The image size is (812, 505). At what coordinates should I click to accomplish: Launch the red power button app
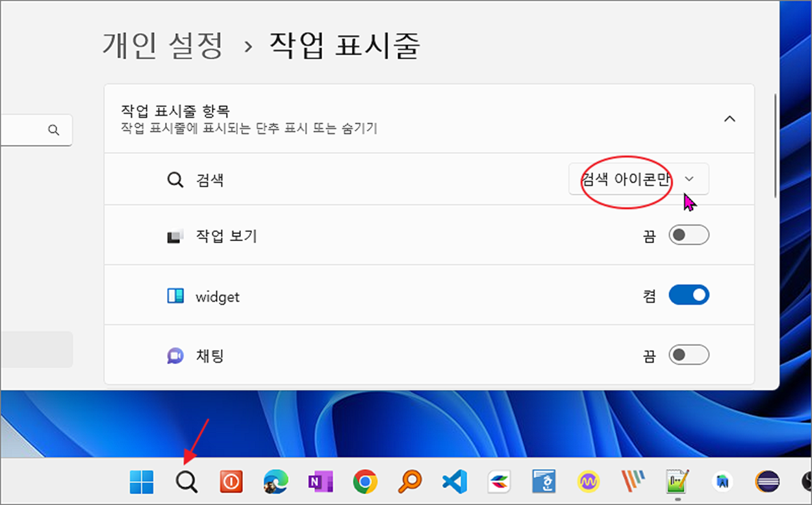pos(231,482)
